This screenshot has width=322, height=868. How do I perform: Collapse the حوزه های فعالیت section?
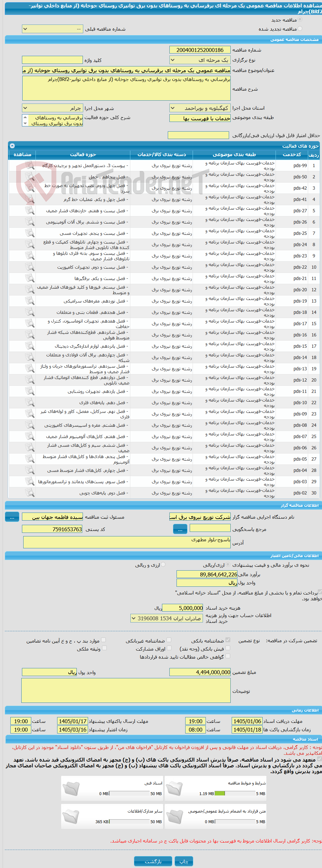click(13, 146)
